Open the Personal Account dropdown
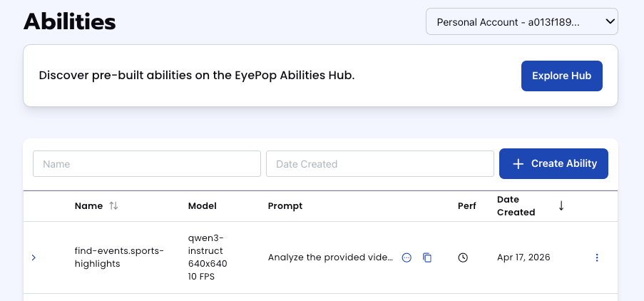This screenshot has width=644, height=301. point(521,22)
